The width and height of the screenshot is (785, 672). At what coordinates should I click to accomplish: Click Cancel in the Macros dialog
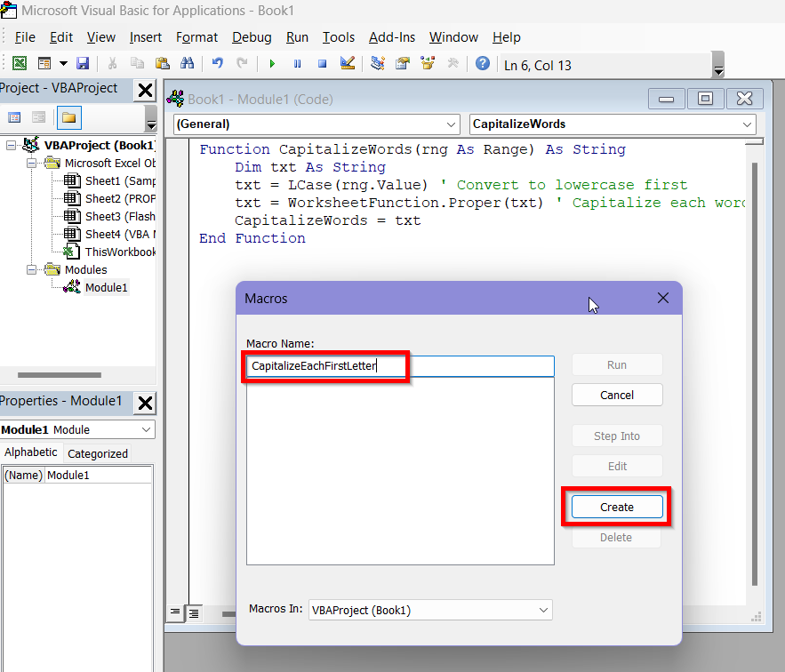pos(617,395)
